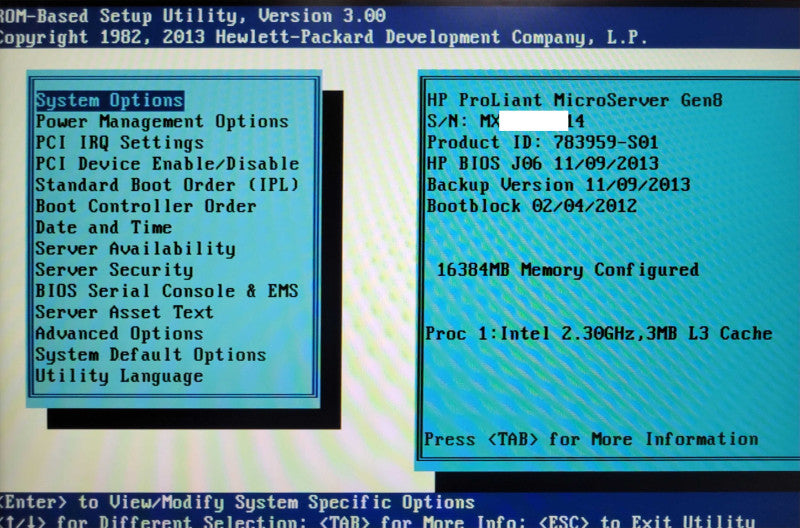Click 16384MB Memory Configured text
The height and width of the screenshot is (528, 800).
[x=568, y=270]
